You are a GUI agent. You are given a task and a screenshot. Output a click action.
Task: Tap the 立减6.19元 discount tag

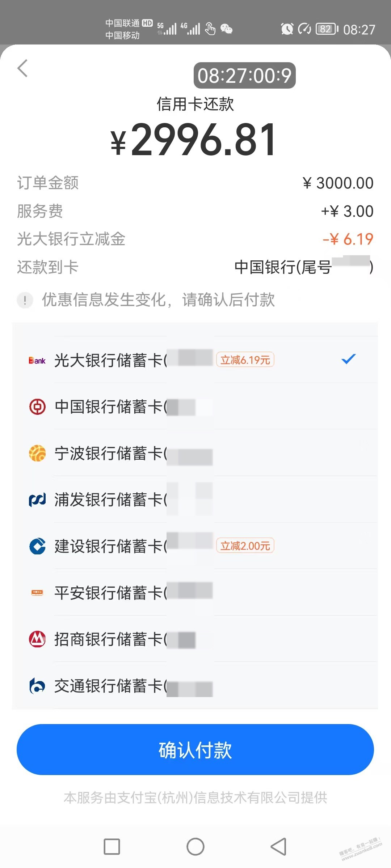pyautogui.click(x=245, y=360)
